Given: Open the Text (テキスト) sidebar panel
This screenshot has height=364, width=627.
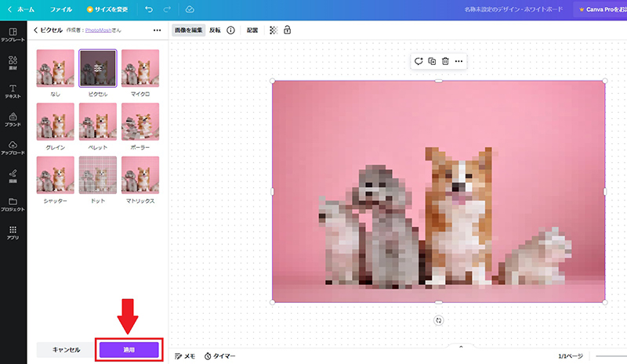Looking at the screenshot, I should (x=13, y=91).
